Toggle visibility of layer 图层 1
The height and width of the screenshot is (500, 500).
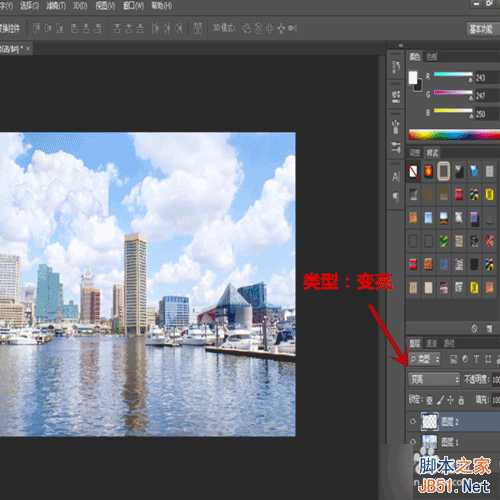[413, 442]
